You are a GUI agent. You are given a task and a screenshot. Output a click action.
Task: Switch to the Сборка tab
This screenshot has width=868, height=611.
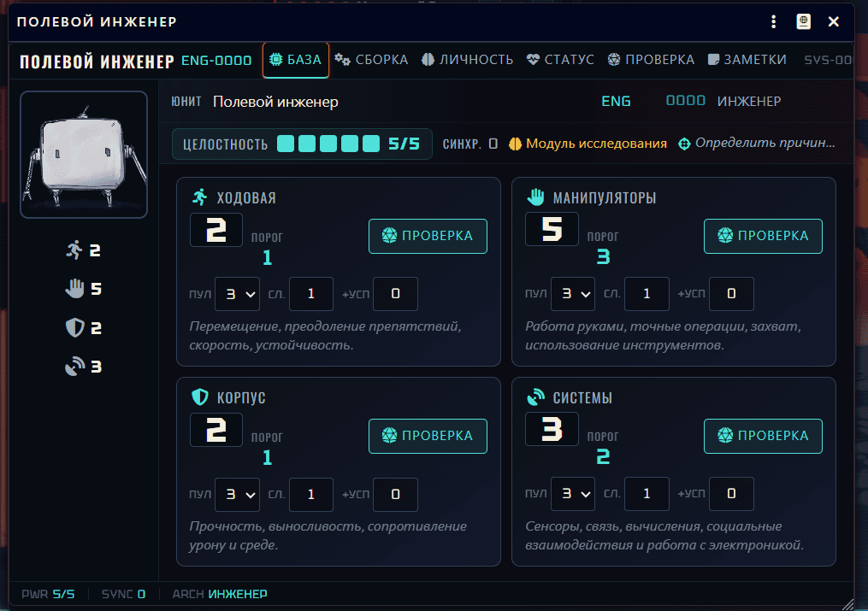tap(371, 60)
